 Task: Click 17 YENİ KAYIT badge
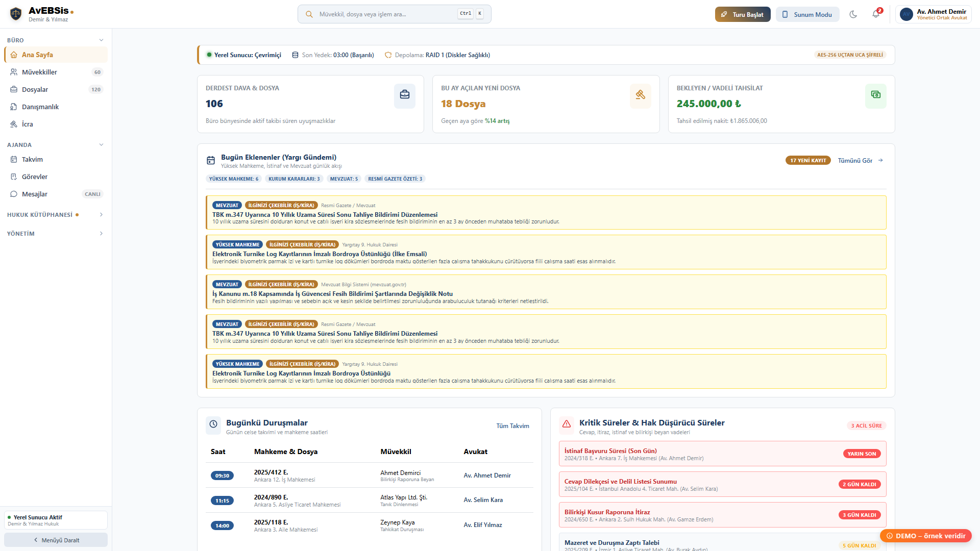808,160
